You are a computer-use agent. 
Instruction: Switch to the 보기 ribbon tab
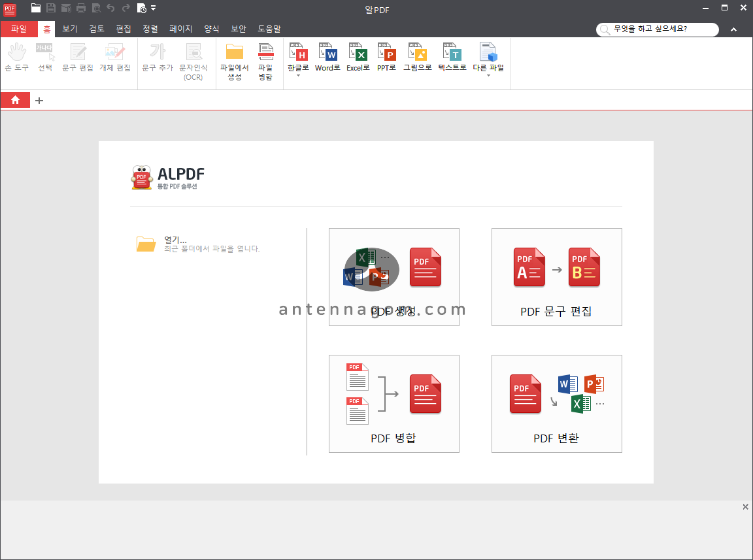[x=70, y=29]
